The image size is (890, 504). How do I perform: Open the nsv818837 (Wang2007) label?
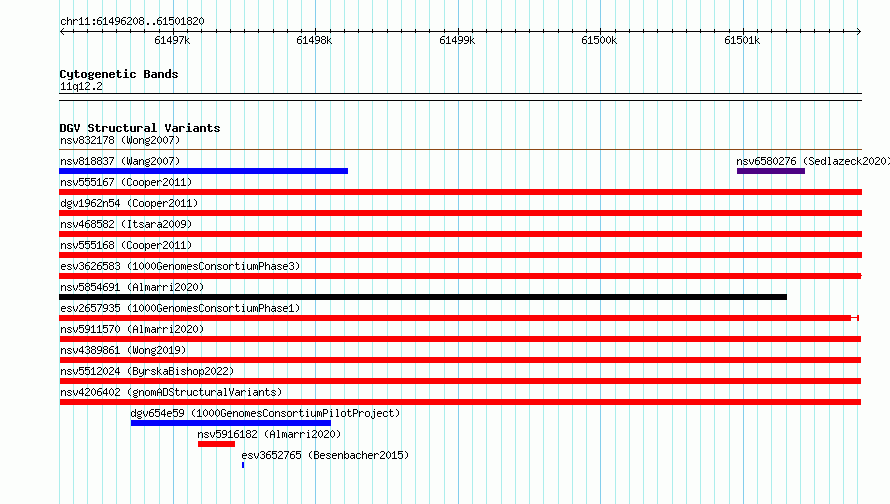pyautogui.click(x=120, y=161)
